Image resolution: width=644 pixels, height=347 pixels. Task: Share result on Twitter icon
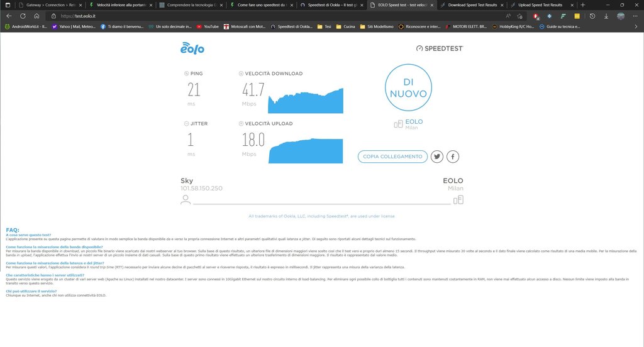[436, 157]
